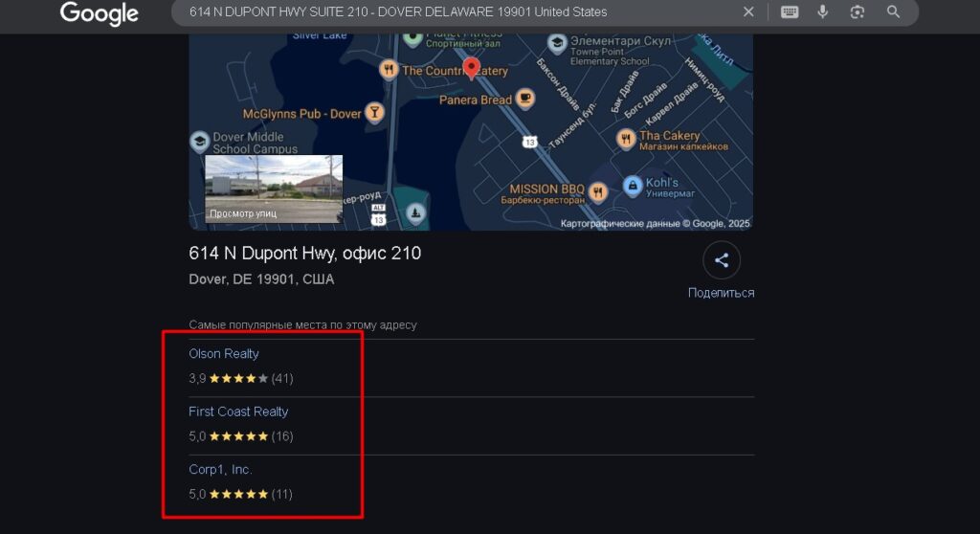Select the Panera Bread cafe marker
Image resolution: width=980 pixels, height=534 pixels.
(x=524, y=99)
